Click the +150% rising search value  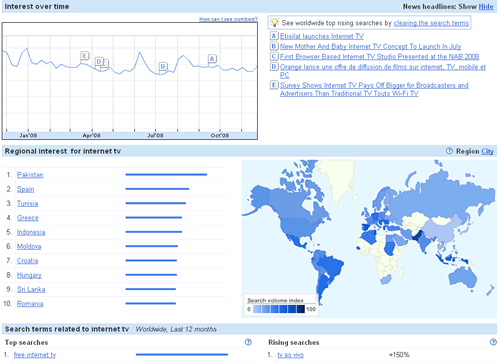(x=399, y=355)
